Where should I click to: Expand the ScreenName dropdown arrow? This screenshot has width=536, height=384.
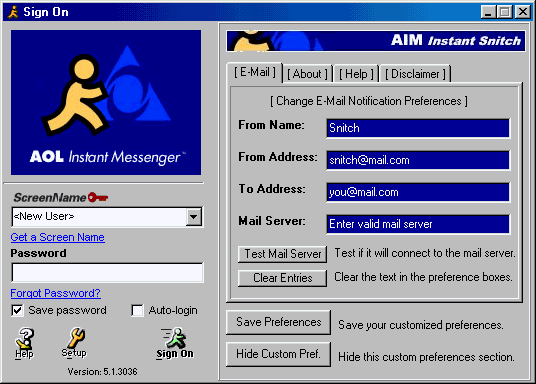193,216
